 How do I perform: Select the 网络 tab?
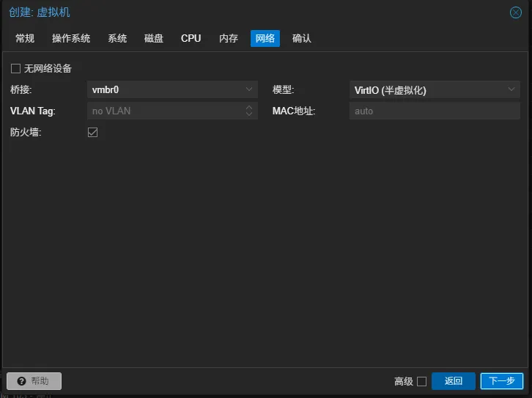(x=265, y=38)
